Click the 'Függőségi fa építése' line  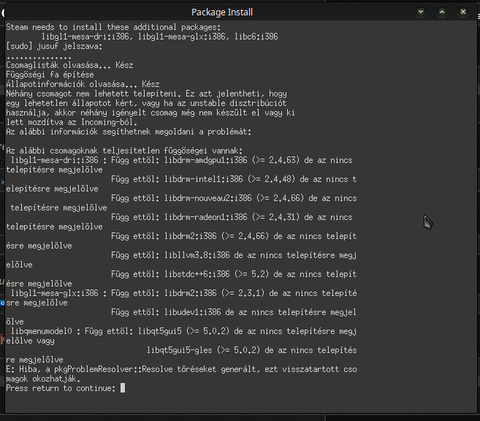pyautogui.click(x=50, y=75)
